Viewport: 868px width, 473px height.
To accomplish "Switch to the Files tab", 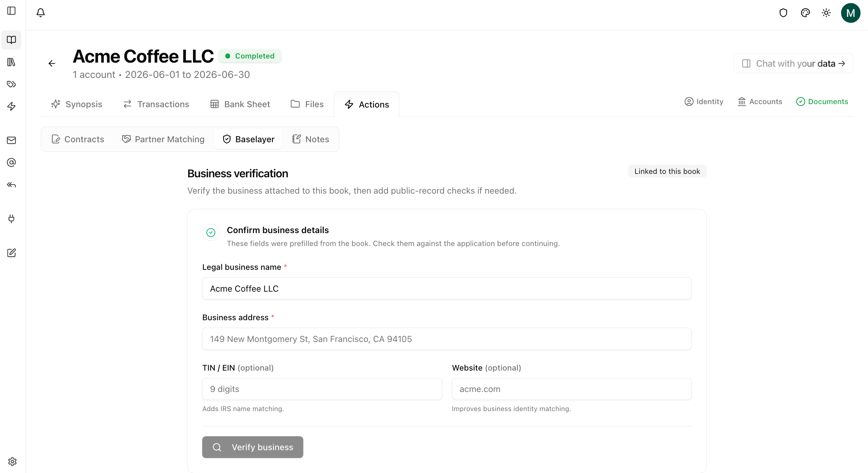I will [x=307, y=104].
